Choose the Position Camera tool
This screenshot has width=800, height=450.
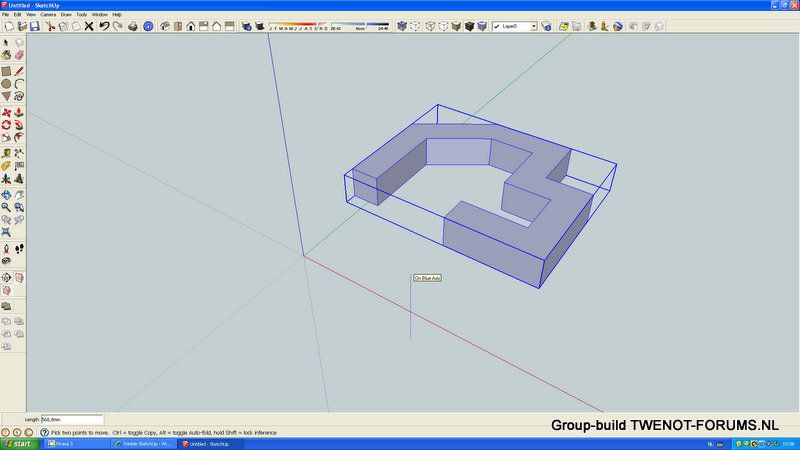(x=6, y=248)
